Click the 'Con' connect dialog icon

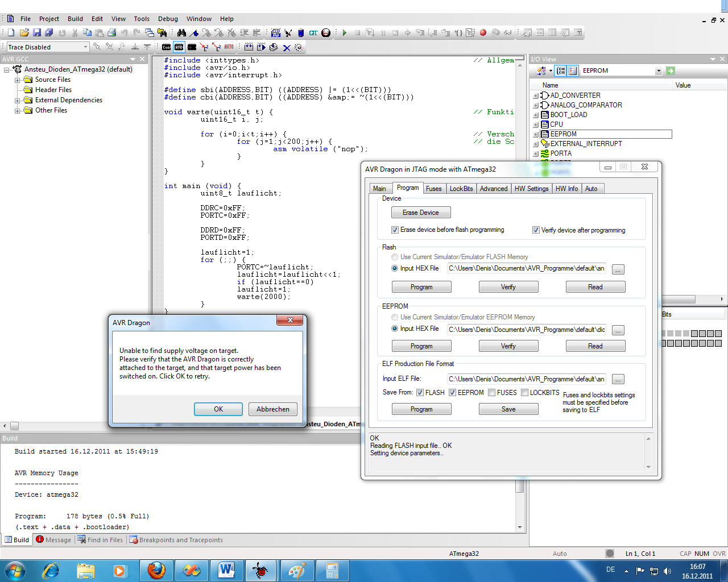point(166,47)
